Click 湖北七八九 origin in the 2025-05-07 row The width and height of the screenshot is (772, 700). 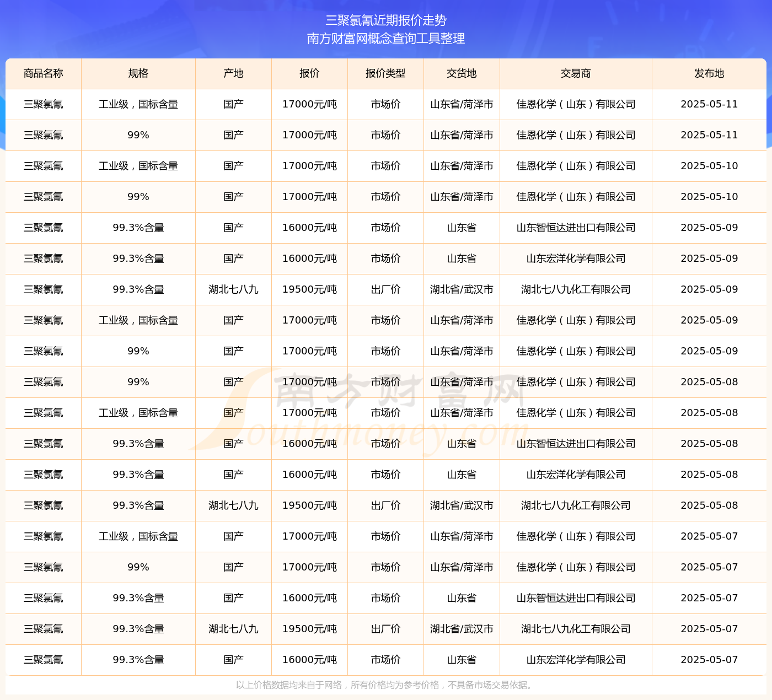233,629
